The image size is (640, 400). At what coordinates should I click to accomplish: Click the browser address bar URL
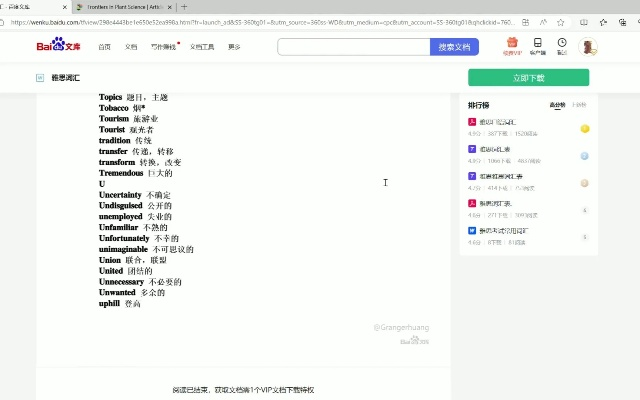[263, 22]
